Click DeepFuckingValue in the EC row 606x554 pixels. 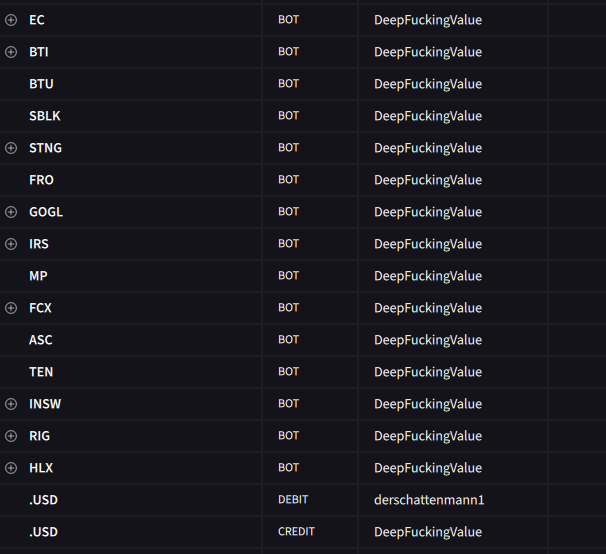428,20
